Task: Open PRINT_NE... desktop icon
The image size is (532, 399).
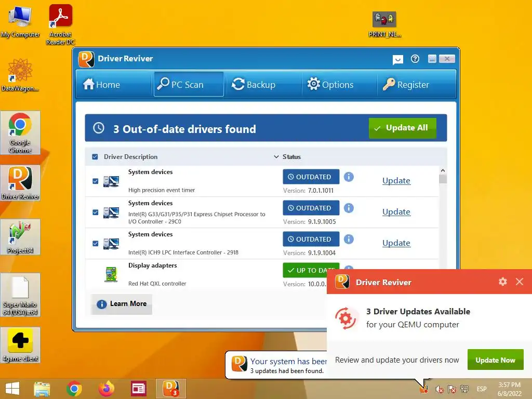Action: (x=384, y=24)
